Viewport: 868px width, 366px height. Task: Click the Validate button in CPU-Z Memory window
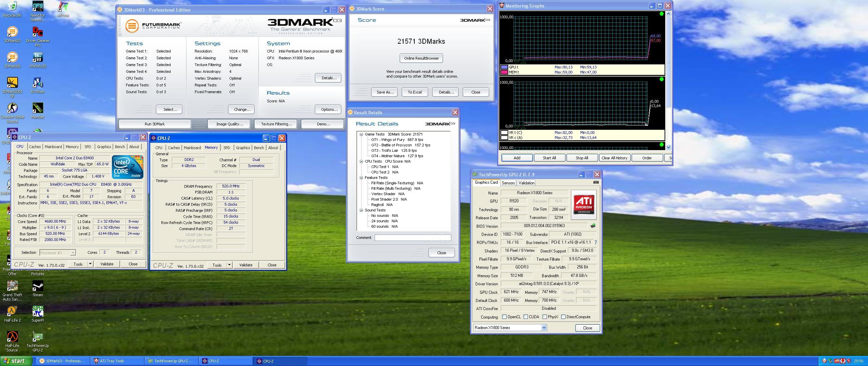coord(245,265)
